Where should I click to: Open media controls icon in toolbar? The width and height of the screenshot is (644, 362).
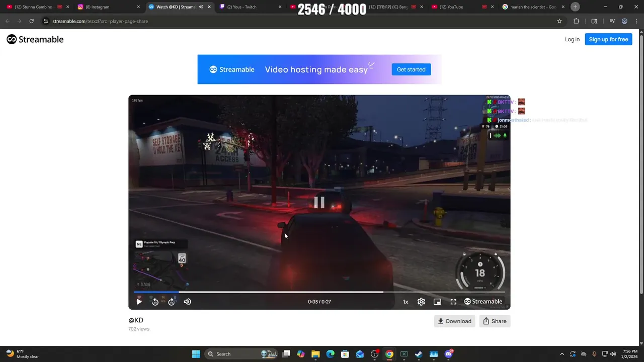[612, 21]
